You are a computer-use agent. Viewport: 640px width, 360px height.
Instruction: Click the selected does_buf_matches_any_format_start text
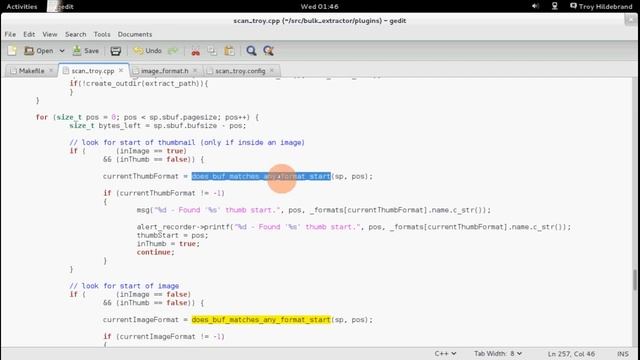pos(261,176)
